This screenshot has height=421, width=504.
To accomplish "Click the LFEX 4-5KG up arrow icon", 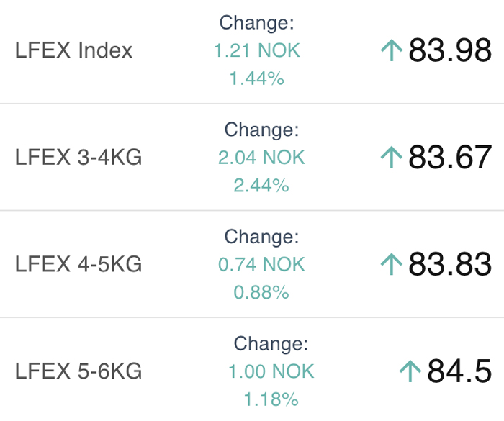I will click(x=391, y=264).
